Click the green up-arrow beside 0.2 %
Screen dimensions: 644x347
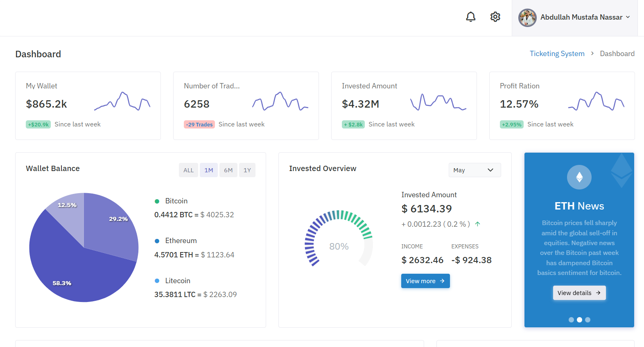477,224
